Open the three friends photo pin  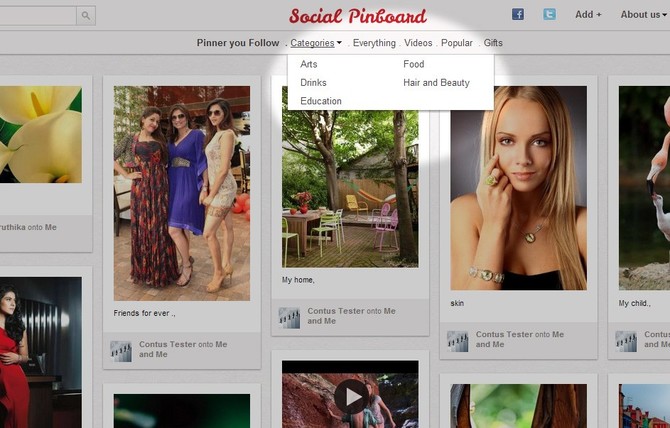pos(182,193)
